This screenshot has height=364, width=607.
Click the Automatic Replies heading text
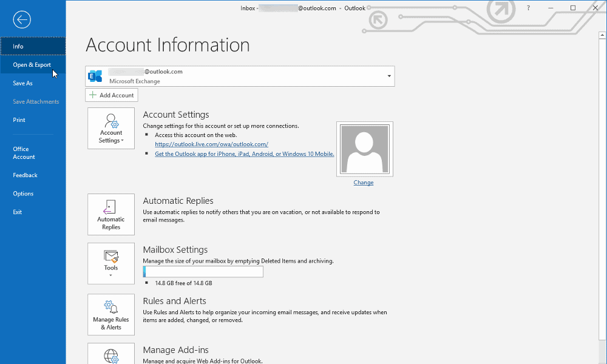tap(178, 201)
